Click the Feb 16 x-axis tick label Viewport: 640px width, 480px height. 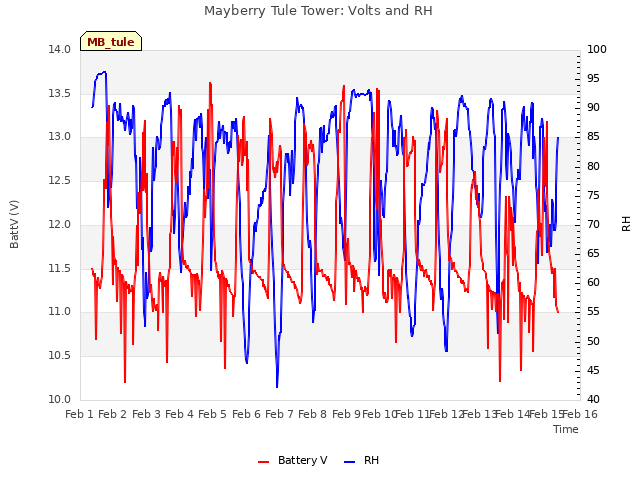(580, 414)
